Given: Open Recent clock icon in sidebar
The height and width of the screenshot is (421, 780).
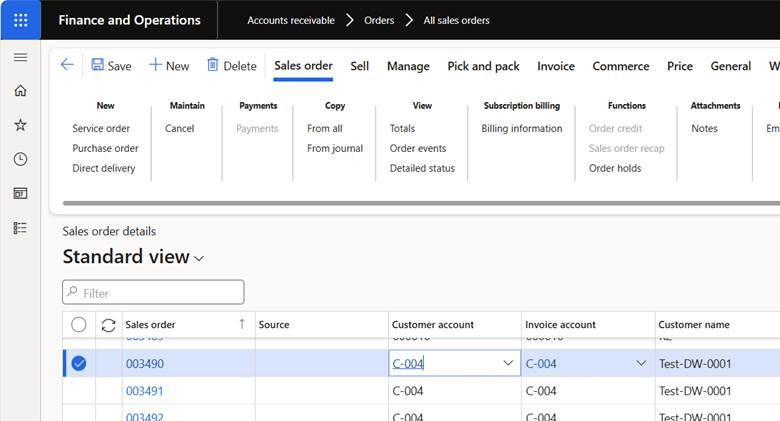Looking at the screenshot, I should pyautogui.click(x=20, y=159).
